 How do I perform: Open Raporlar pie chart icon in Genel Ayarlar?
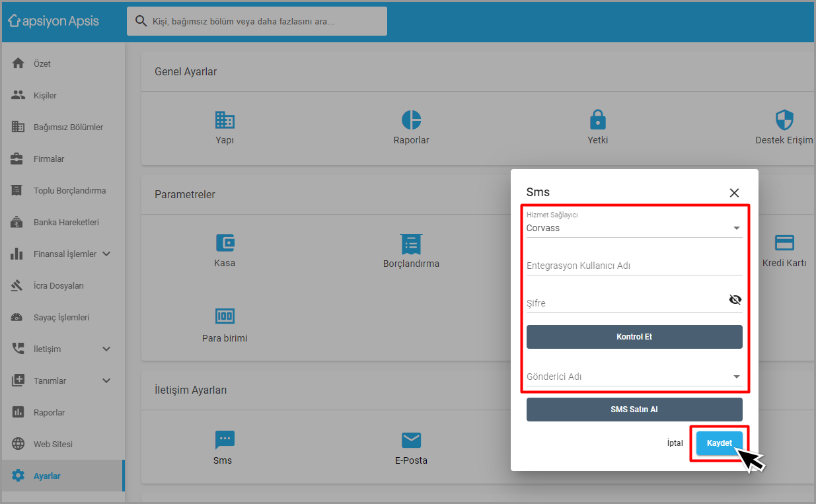411,120
